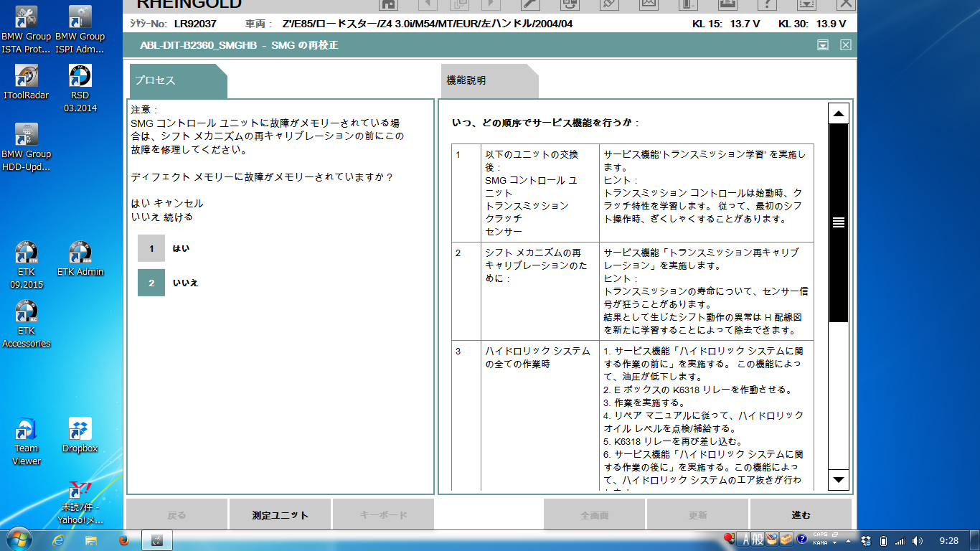The image size is (980, 551).
Task: Click the clock showing 9:28
Action: 948,540
